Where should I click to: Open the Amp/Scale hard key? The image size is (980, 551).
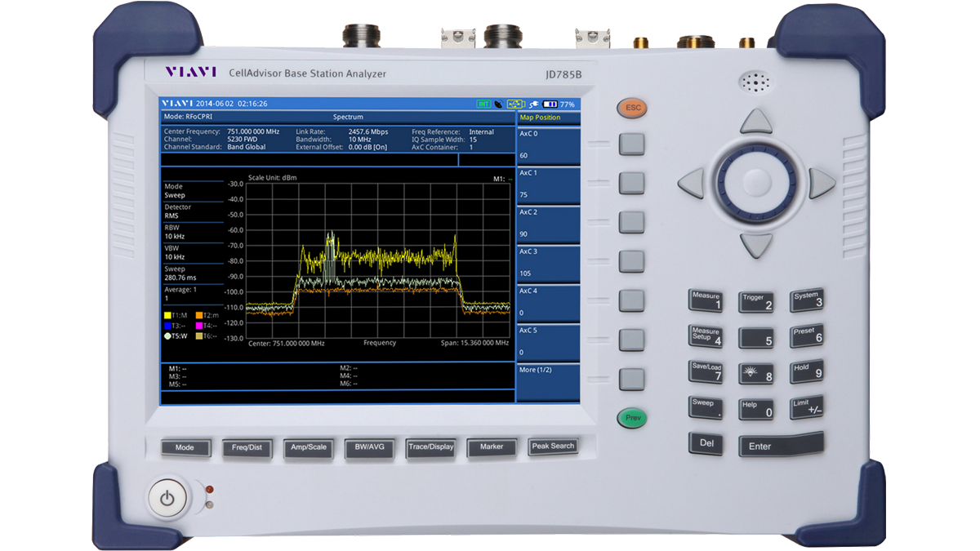(x=308, y=447)
